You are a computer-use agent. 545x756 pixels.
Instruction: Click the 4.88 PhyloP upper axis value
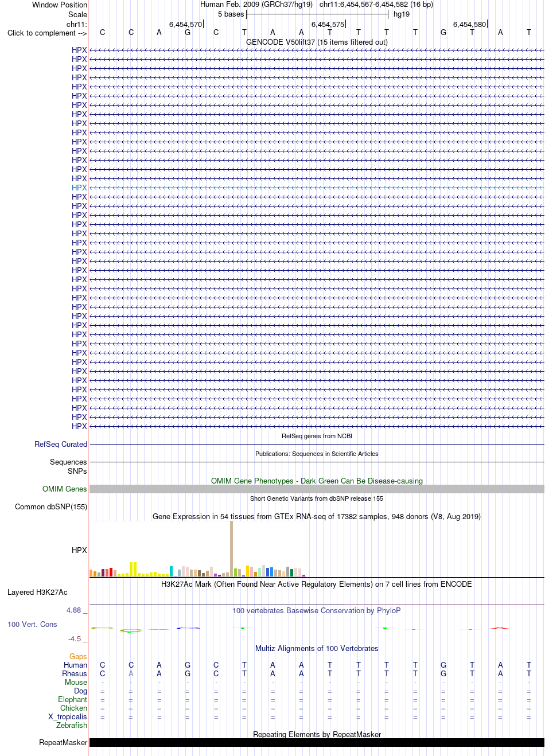click(73, 610)
